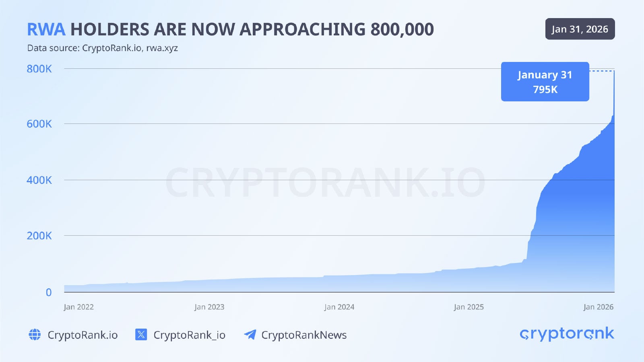
Task: Click the 200K y-axis label
Action: click(39, 236)
